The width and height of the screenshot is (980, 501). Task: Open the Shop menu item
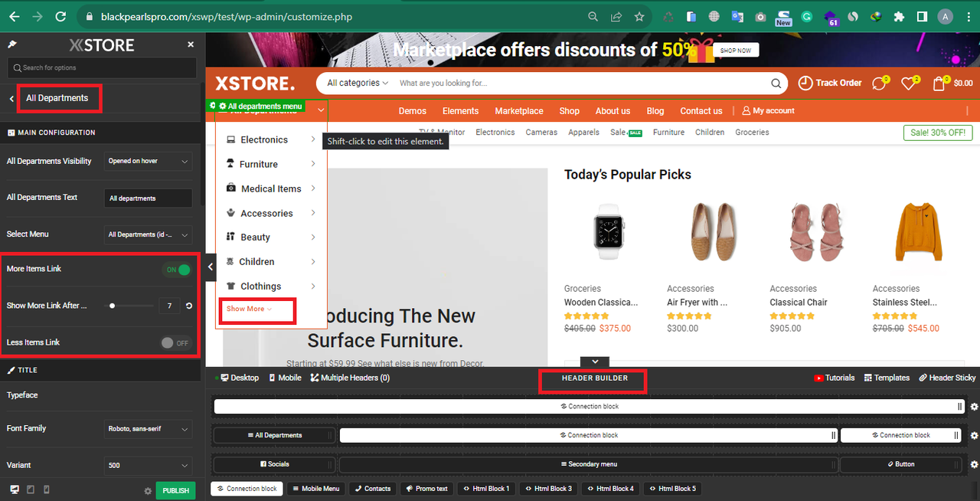[x=569, y=111]
